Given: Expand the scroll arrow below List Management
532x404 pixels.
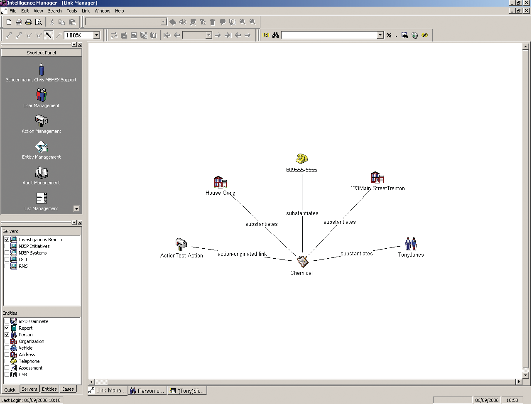Looking at the screenshot, I should pyautogui.click(x=76, y=208).
